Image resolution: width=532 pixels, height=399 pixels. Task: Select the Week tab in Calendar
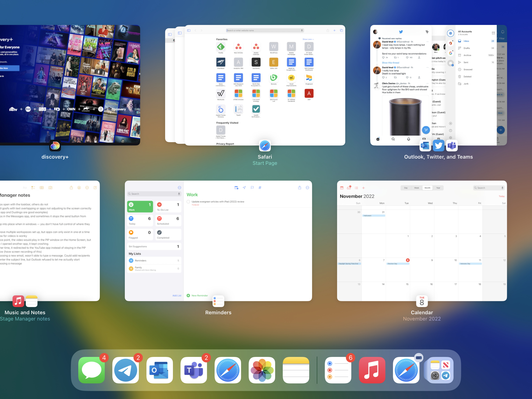[416, 188]
